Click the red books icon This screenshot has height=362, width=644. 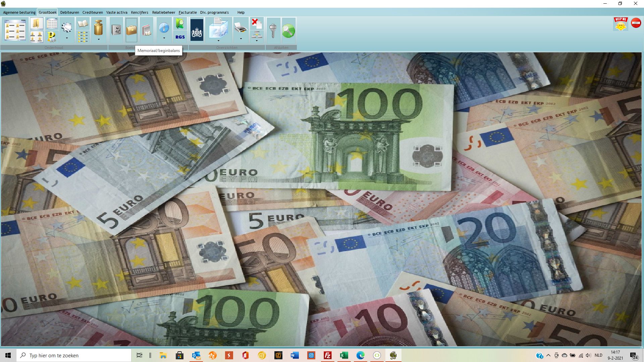click(147, 30)
